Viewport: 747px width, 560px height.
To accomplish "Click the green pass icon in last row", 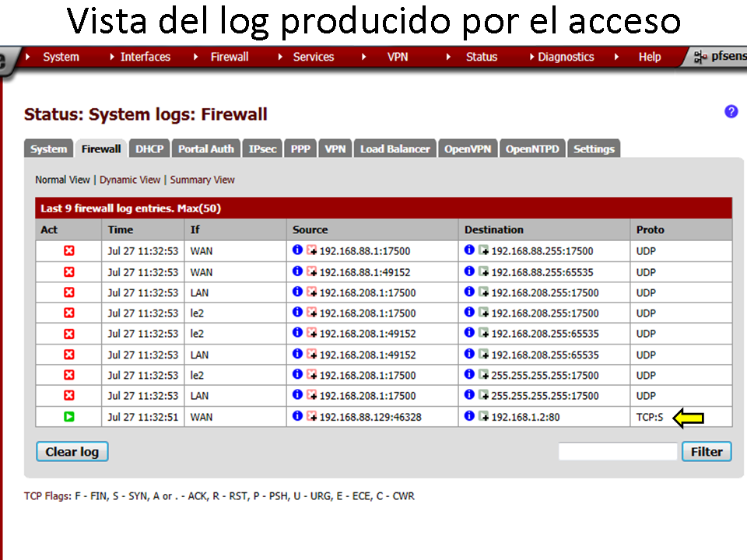I will (x=68, y=417).
